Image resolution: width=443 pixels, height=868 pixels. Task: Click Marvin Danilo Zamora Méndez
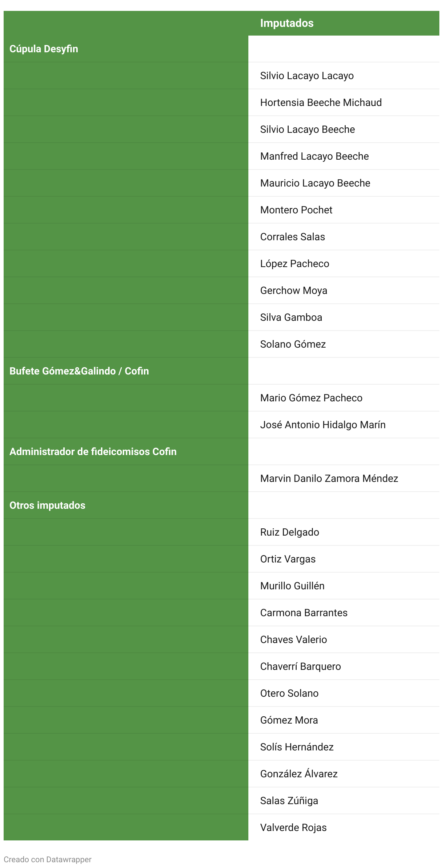pyautogui.click(x=329, y=479)
